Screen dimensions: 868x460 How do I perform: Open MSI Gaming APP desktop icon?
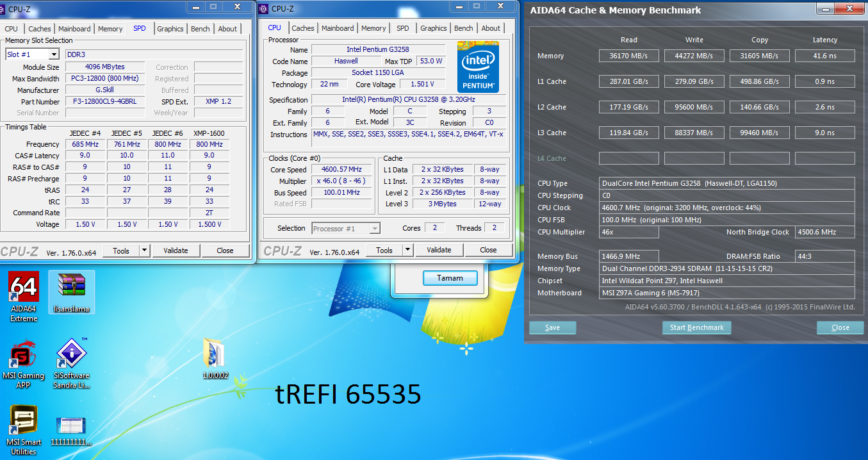(24, 363)
